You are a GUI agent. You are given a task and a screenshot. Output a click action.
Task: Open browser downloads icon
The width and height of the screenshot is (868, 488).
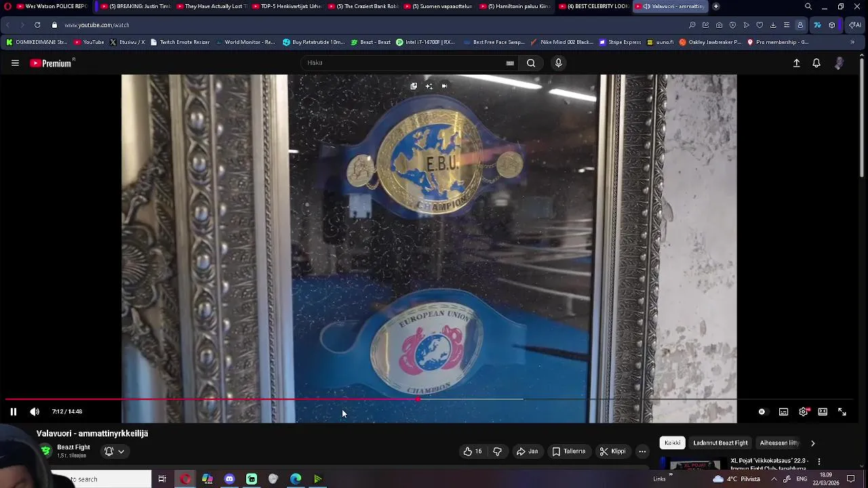coord(773,25)
